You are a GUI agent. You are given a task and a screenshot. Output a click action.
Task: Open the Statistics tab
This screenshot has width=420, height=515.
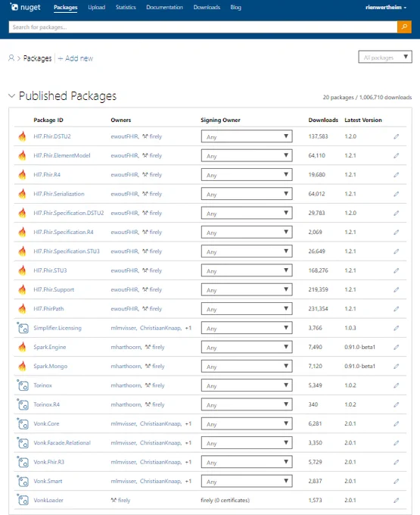(x=126, y=8)
